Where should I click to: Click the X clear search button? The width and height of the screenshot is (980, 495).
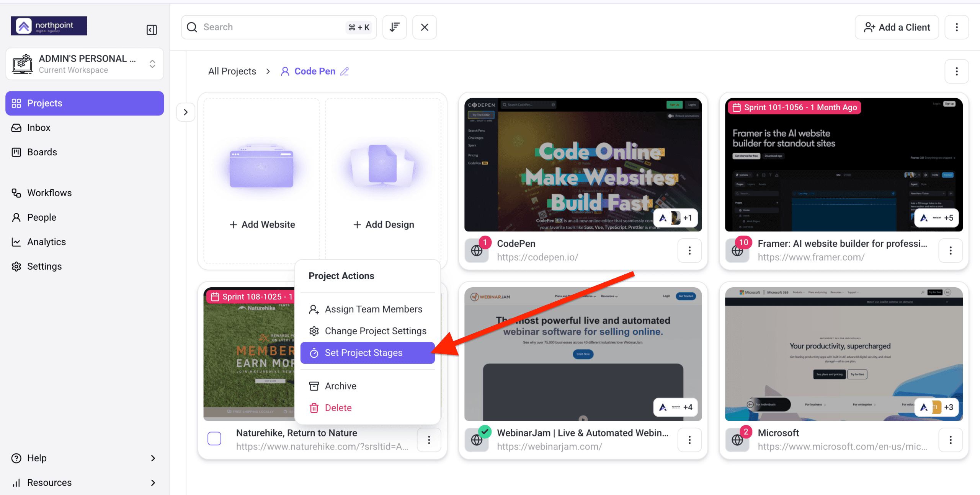coord(425,27)
